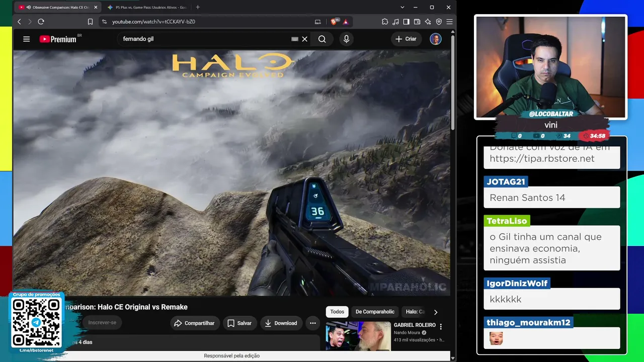Screen dimensions: 644x362
Task: Click the Download button
Action: pyautogui.click(x=281, y=323)
